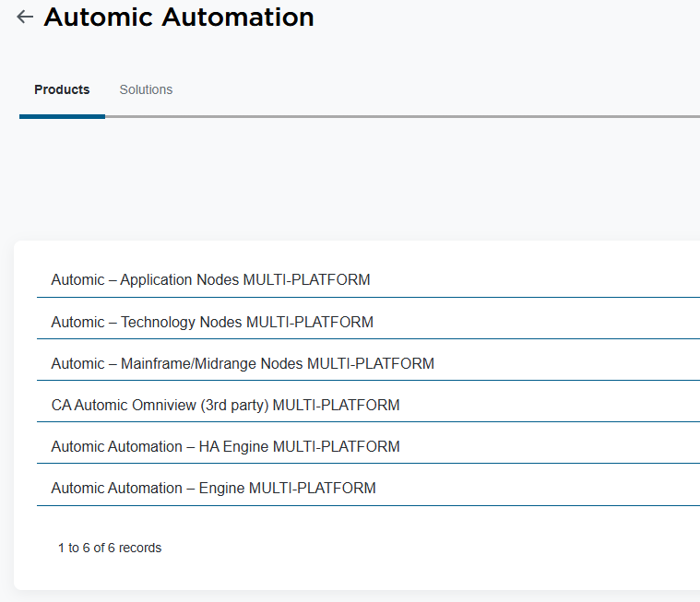
Task: Choose CA Automic Omniview (3rd party) product
Action: click(x=225, y=406)
